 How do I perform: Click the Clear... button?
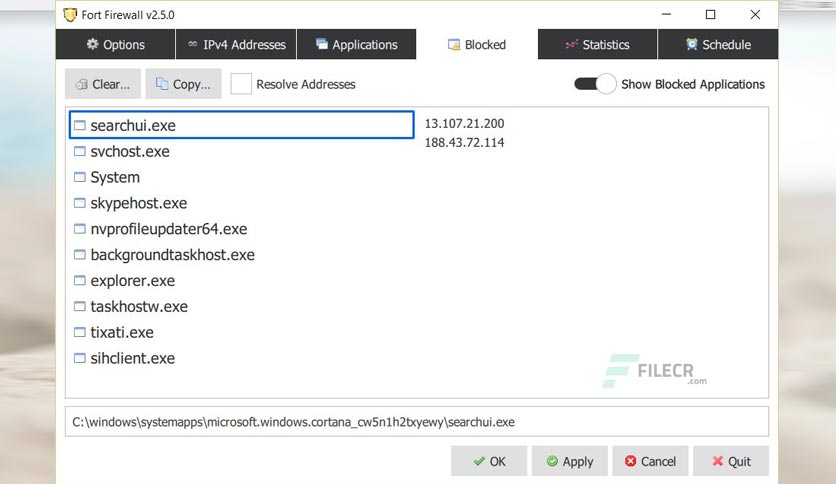103,84
